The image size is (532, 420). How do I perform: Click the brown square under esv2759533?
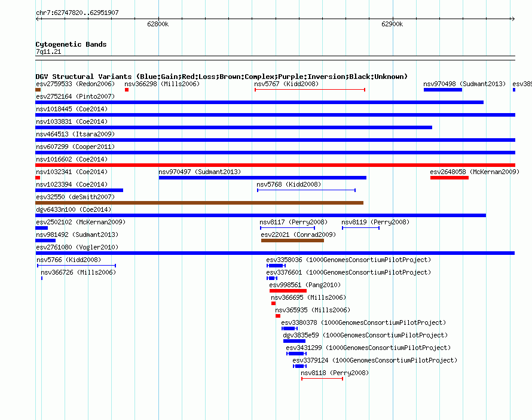pos(38,90)
